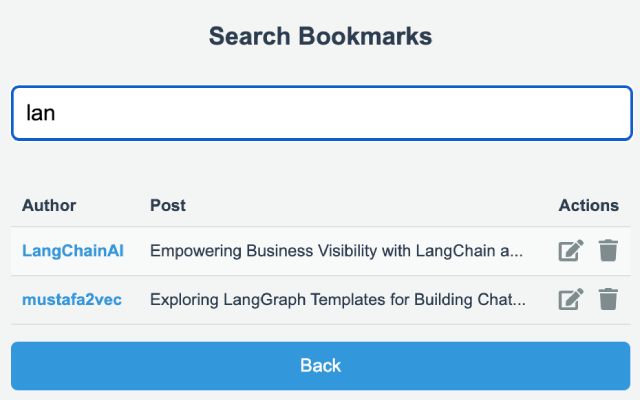This screenshot has height=400, width=640.
Task: Edit the mustafa2vec bookmark
Action: [570, 299]
